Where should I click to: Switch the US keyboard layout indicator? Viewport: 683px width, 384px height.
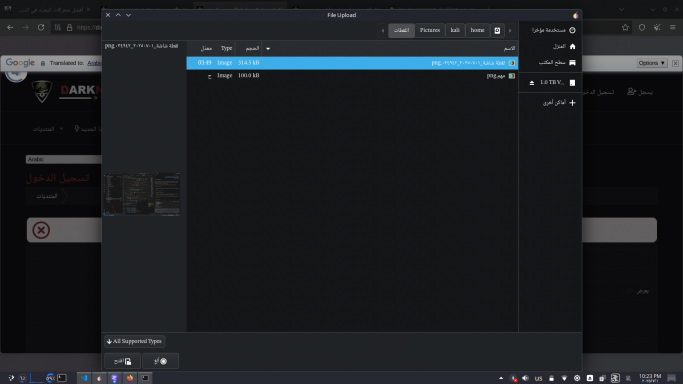(x=538, y=378)
